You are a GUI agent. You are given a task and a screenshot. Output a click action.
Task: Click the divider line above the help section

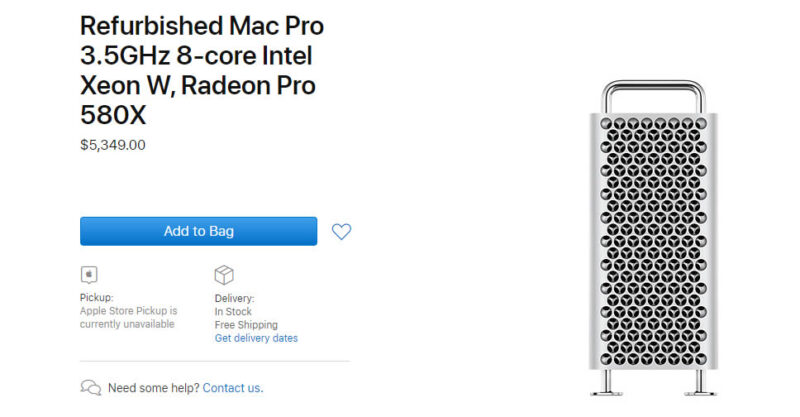tap(215, 361)
